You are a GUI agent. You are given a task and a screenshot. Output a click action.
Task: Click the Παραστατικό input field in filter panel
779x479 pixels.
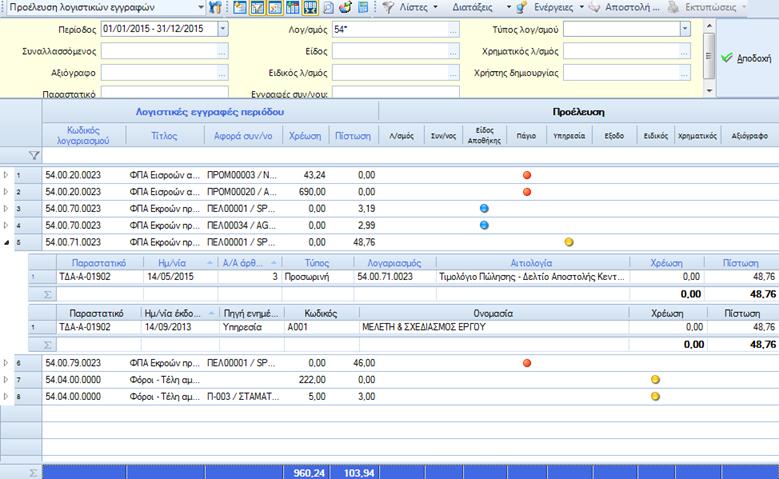pos(165,92)
